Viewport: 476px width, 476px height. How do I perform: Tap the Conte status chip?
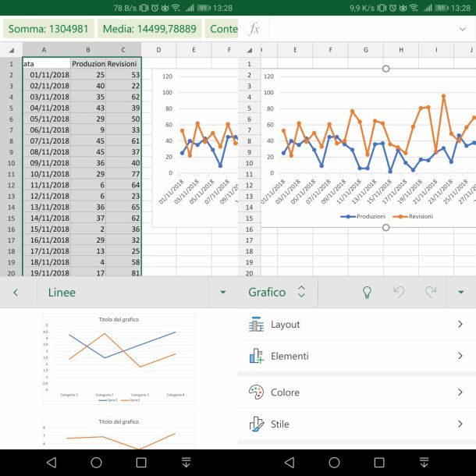click(222, 29)
